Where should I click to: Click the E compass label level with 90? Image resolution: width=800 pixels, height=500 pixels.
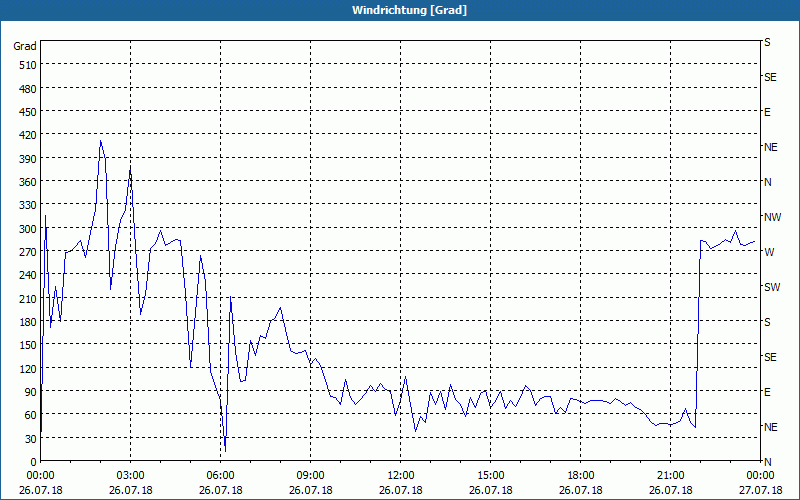[767, 392]
